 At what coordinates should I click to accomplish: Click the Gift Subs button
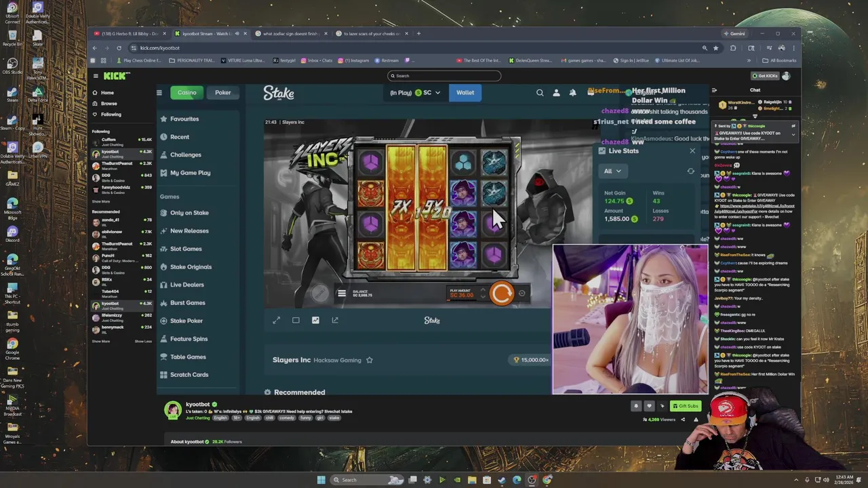point(685,406)
